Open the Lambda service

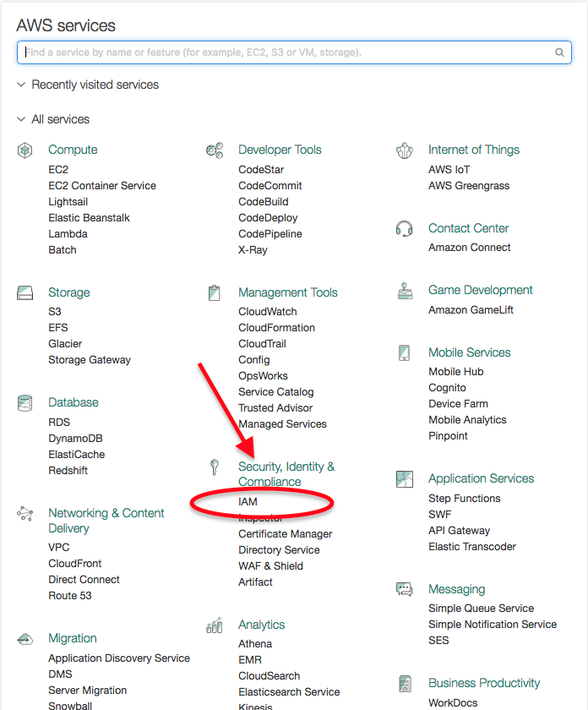68,234
